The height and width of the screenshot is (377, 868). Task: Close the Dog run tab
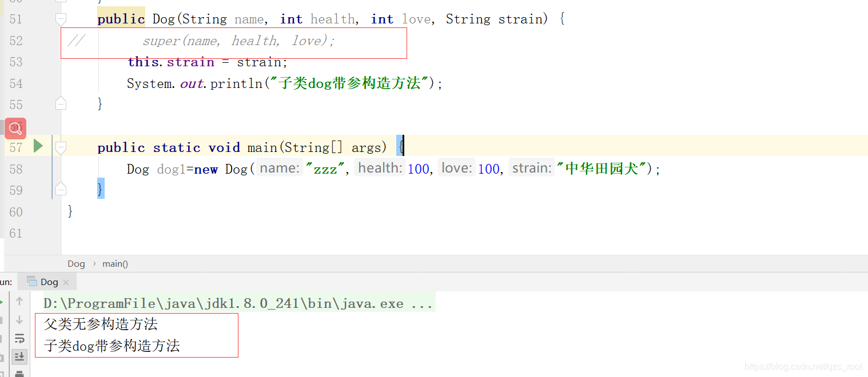tap(66, 282)
